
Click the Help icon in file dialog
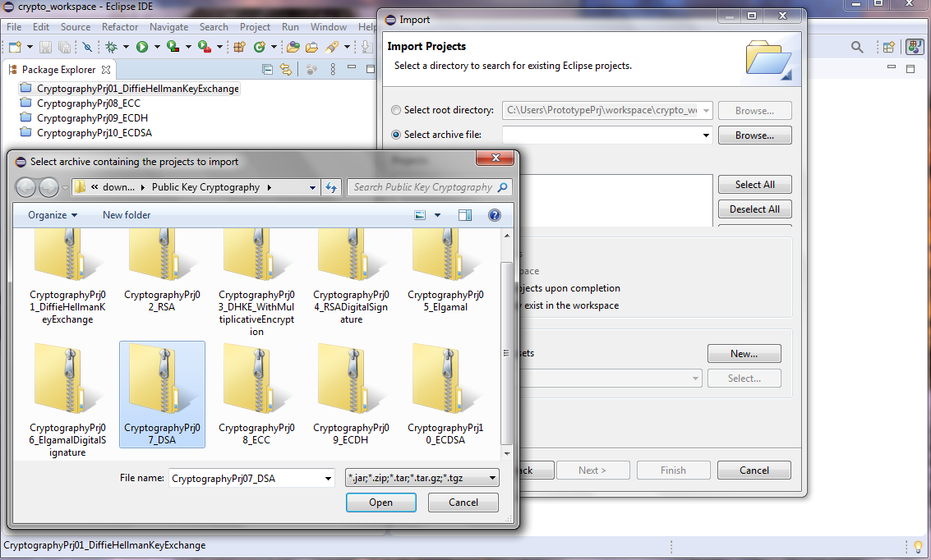click(494, 215)
